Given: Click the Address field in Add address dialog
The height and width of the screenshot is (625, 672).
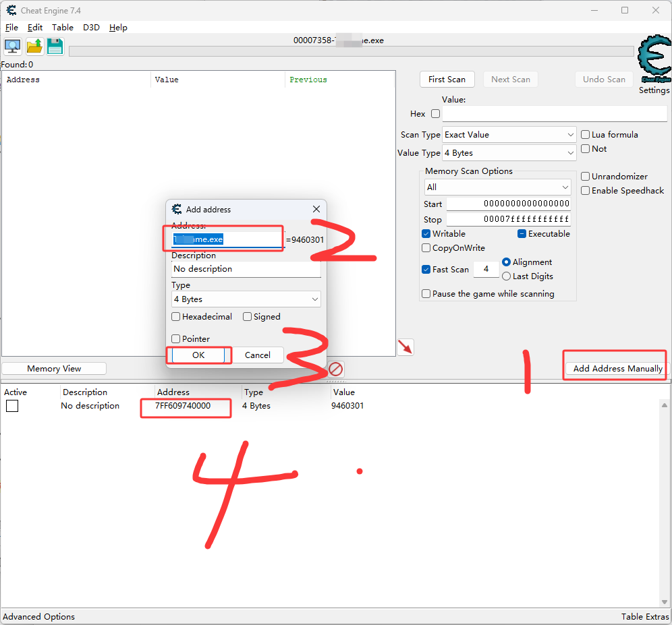Looking at the screenshot, I should [x=227, y=239].
